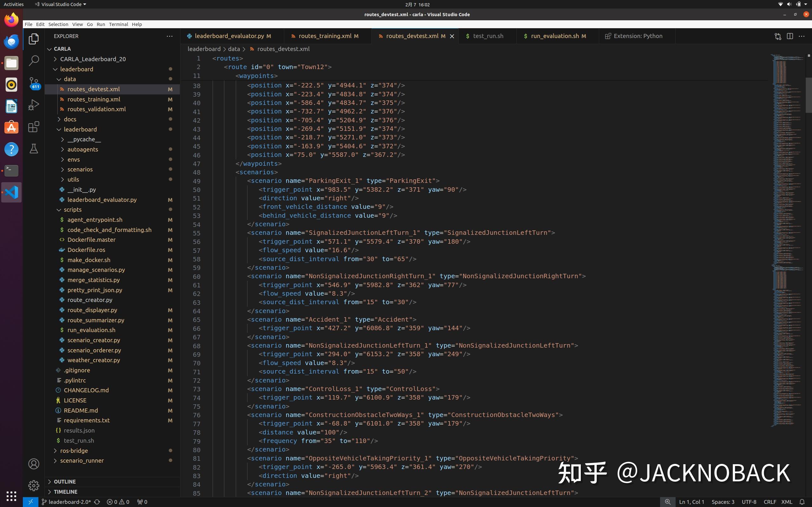Split the editor to the right
812x507 pixels.
[789, 36]
